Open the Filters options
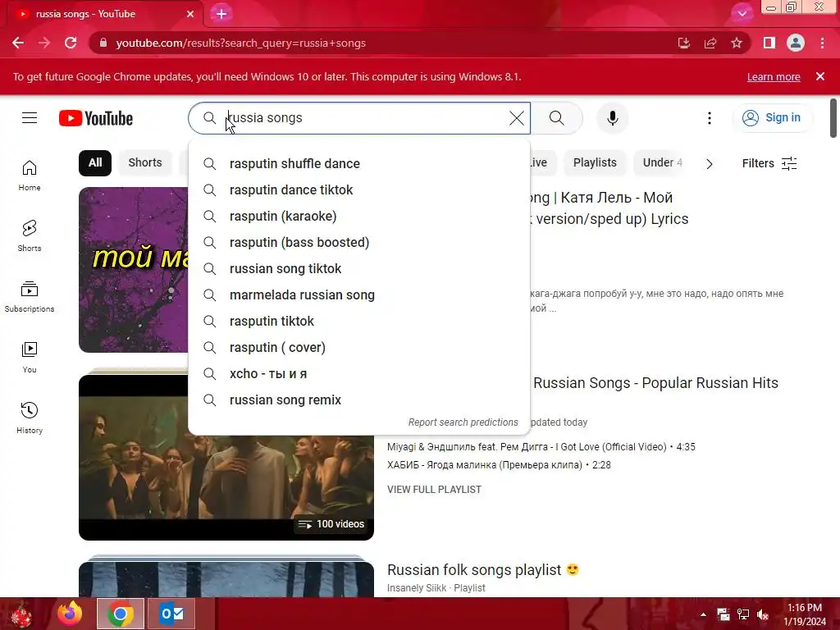This screenshot has width=840, height=630. [x=769, y=163]
